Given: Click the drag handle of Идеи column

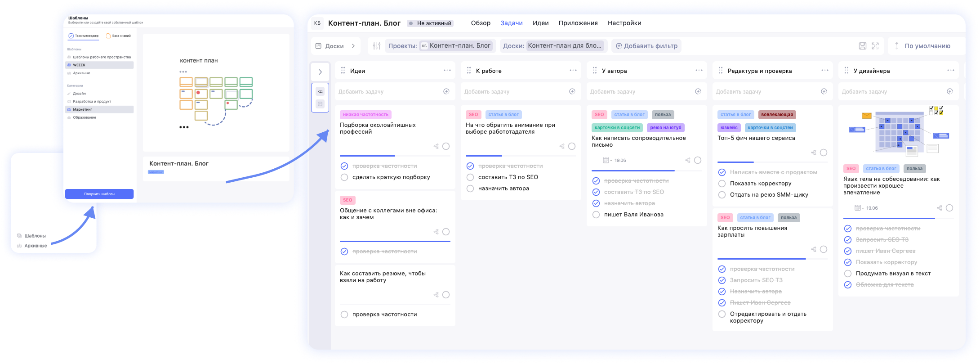Looking at the screenshot, I should pyautogui.click(x=343, y=71).
